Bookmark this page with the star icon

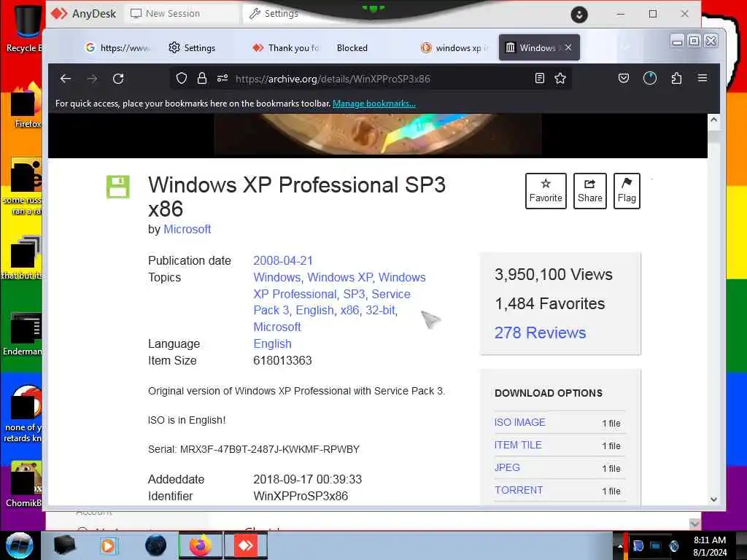(x=560, y=79)
